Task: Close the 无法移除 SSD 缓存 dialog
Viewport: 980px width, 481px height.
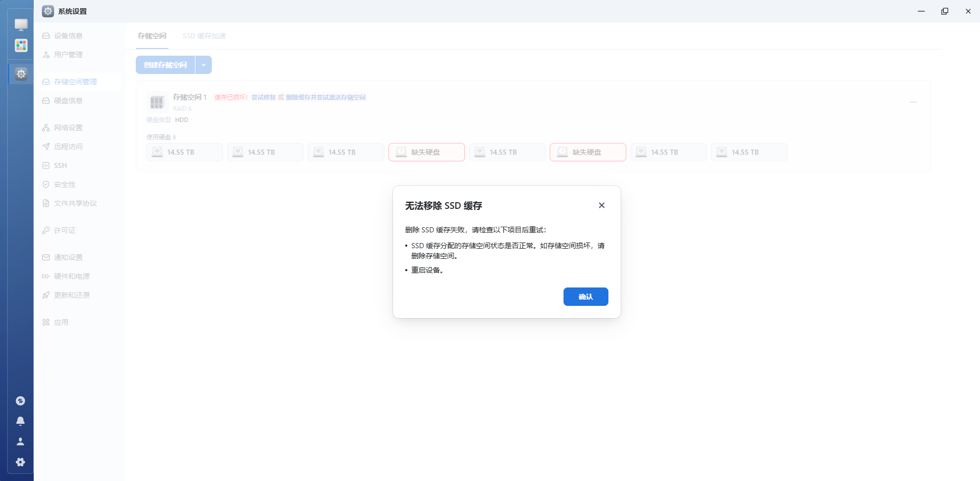Action: [602, 205]
